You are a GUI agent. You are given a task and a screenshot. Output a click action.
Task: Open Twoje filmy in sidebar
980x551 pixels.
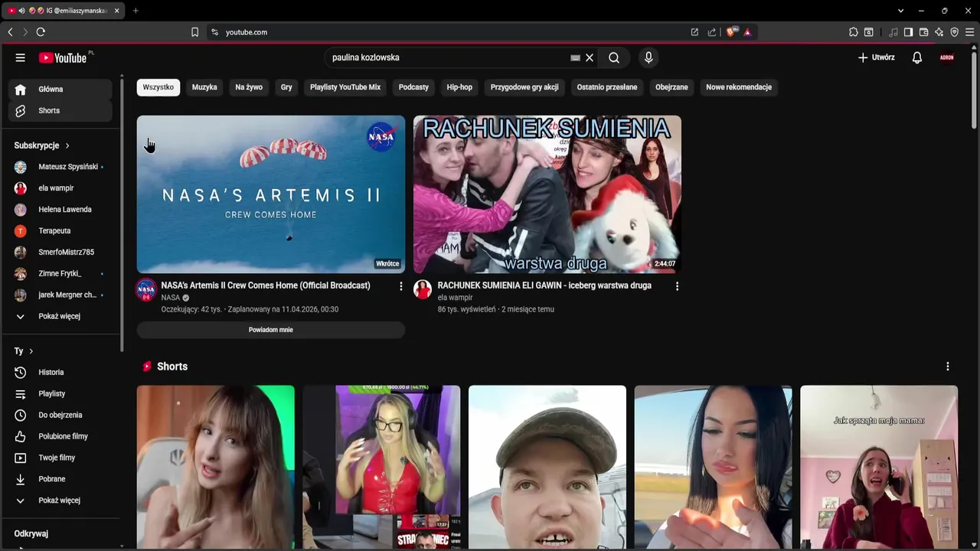point(60,458)
